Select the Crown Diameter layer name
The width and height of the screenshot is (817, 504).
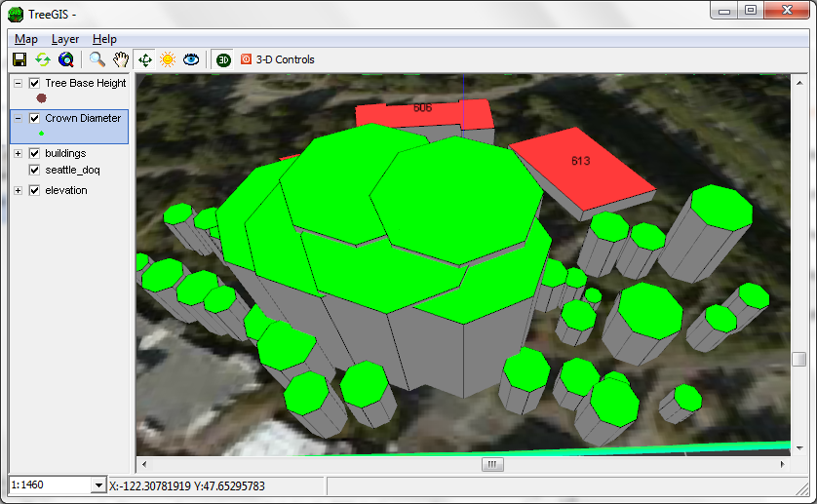coord(83,118)
